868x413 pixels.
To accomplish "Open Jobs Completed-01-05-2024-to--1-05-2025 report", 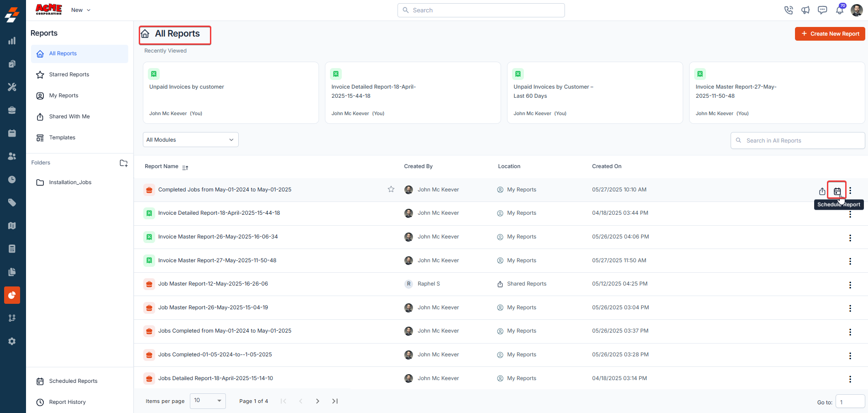I will tap(215, 355).
